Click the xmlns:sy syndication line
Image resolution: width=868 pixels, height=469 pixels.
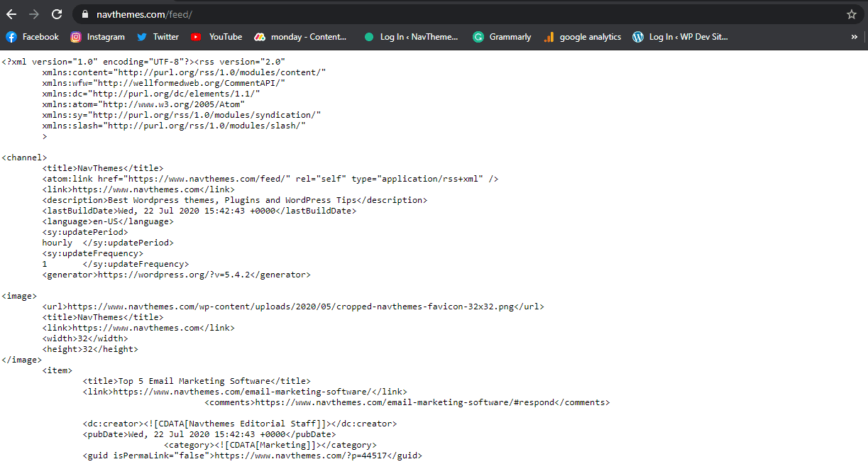pyautogui.click(x=182, y=115)
